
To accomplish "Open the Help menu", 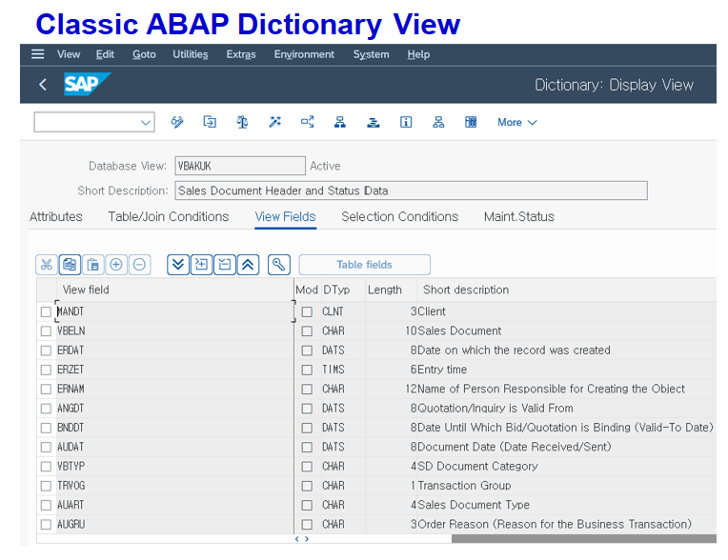I will pyautogui.click(x=418, y=54).
